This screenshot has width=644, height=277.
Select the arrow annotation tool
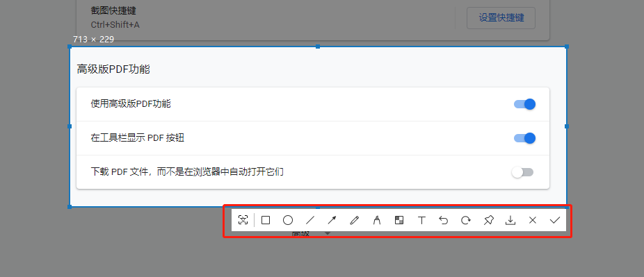(332, 221)
